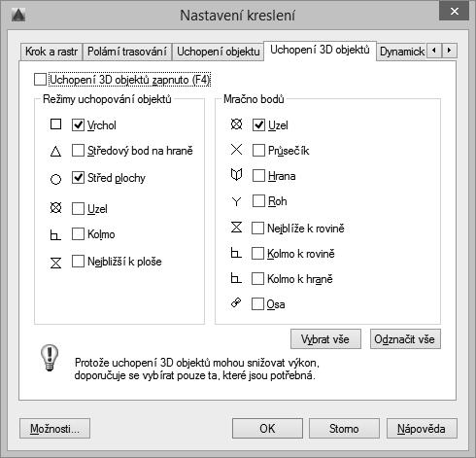Show next tabs using right arrow
The height and width of the screenshot is (458, 476).
[449, 51]
